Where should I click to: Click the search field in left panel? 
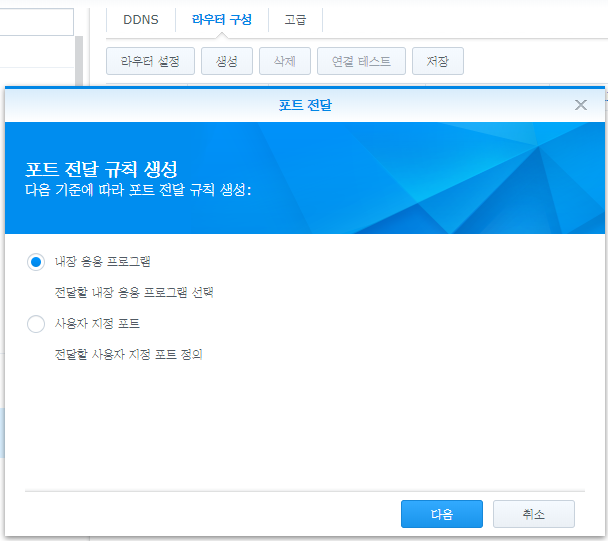(36, 22)
